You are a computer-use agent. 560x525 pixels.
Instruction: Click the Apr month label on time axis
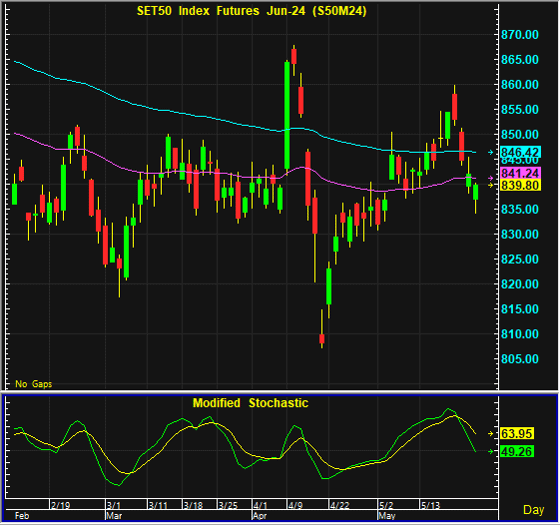coord(260,516)
